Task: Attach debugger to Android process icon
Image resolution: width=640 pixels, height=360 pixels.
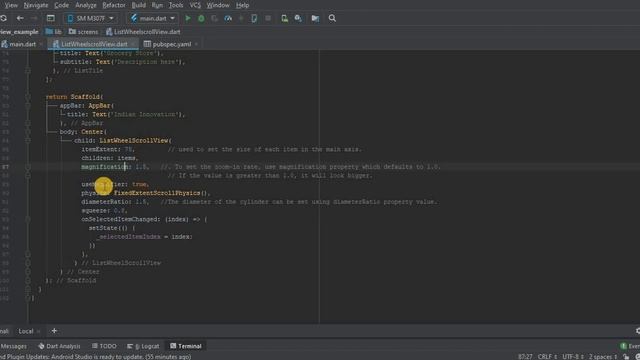Action: (x=254, y=18)
